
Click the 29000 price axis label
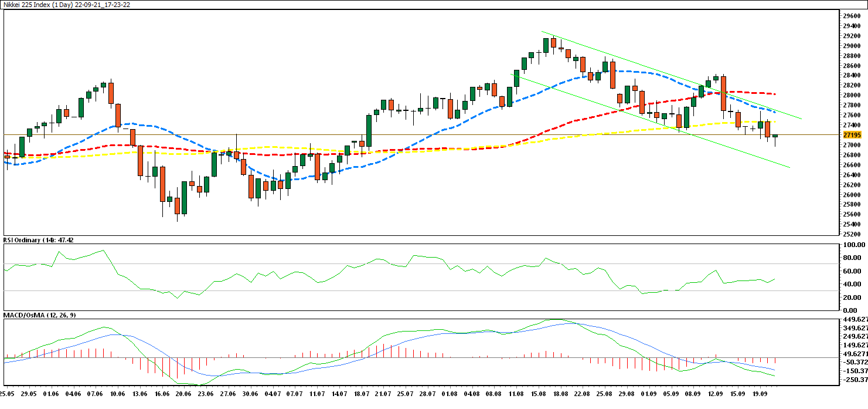(853, 45)
